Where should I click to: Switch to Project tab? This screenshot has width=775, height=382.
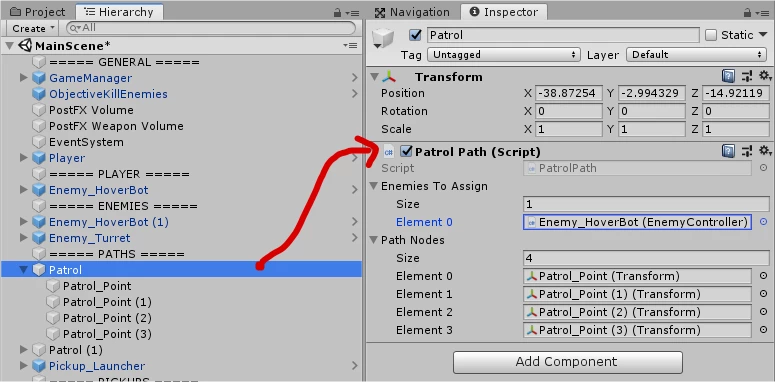[x=38, y=12]
